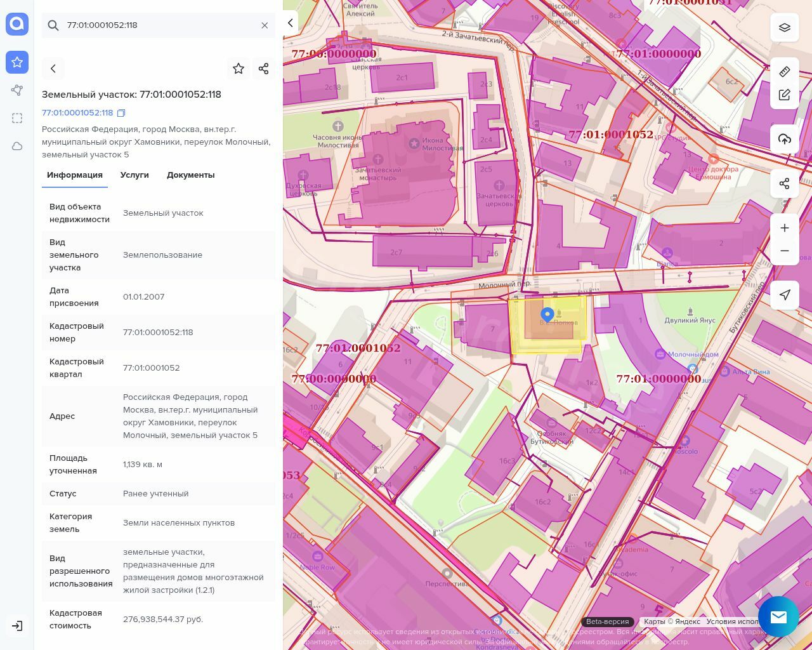Open favorites in left sidebar
812x650 pixels.
[x=17, y=62]
